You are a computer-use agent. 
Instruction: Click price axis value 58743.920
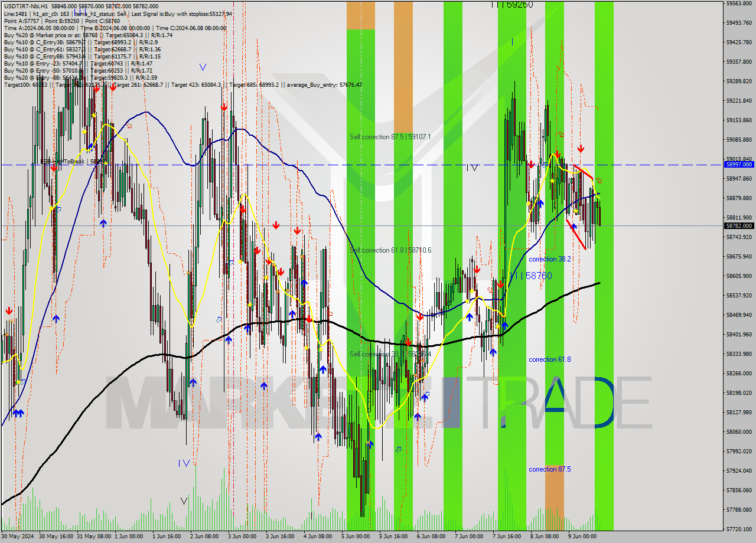point(739,237)
